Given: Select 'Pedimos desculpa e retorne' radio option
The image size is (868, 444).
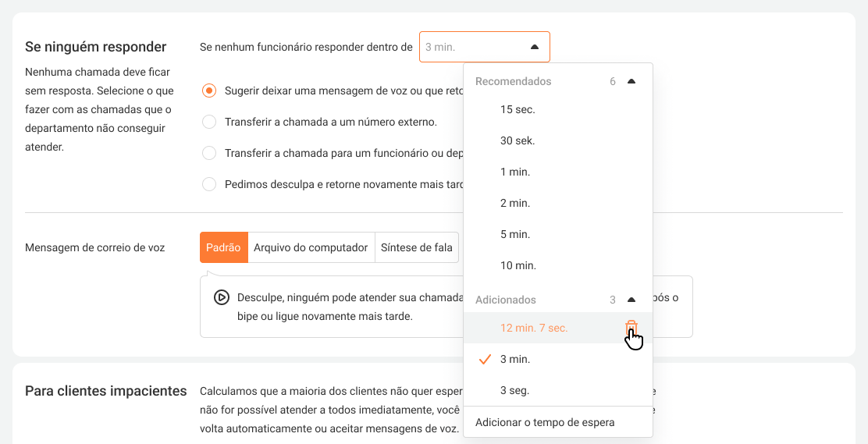Looking at the screenshot, I should coord(209,184).
